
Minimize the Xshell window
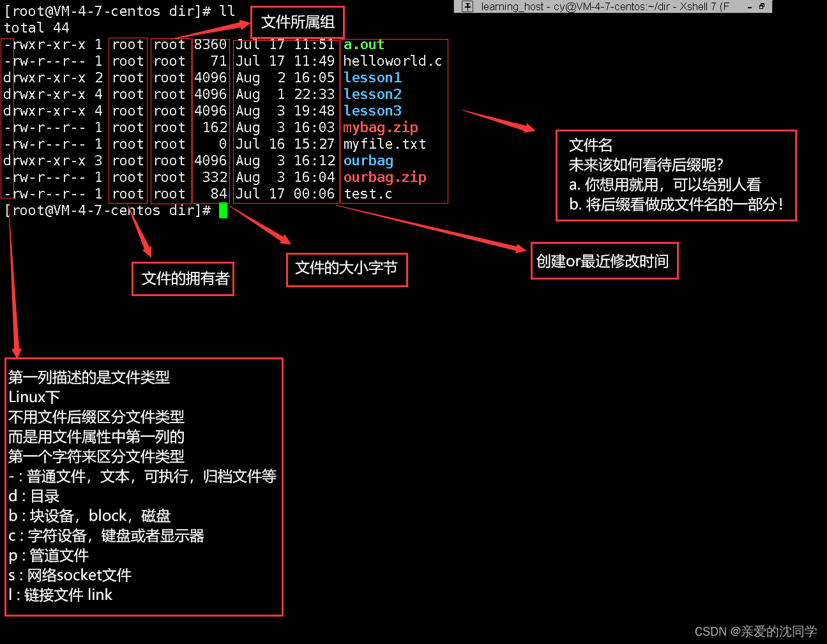750,7
